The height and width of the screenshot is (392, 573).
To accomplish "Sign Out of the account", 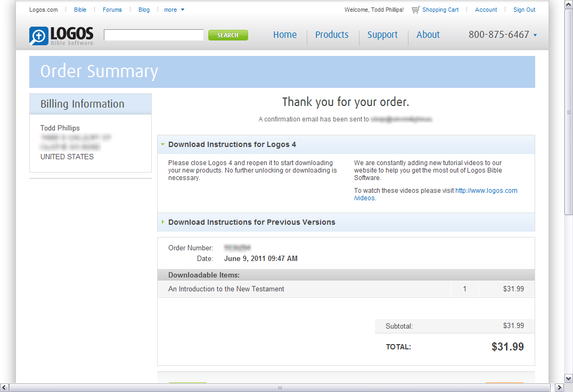I will [524, 10].
